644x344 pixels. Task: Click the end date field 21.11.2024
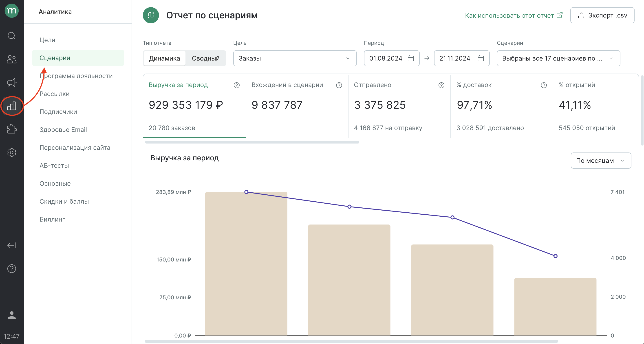(462, 58)
